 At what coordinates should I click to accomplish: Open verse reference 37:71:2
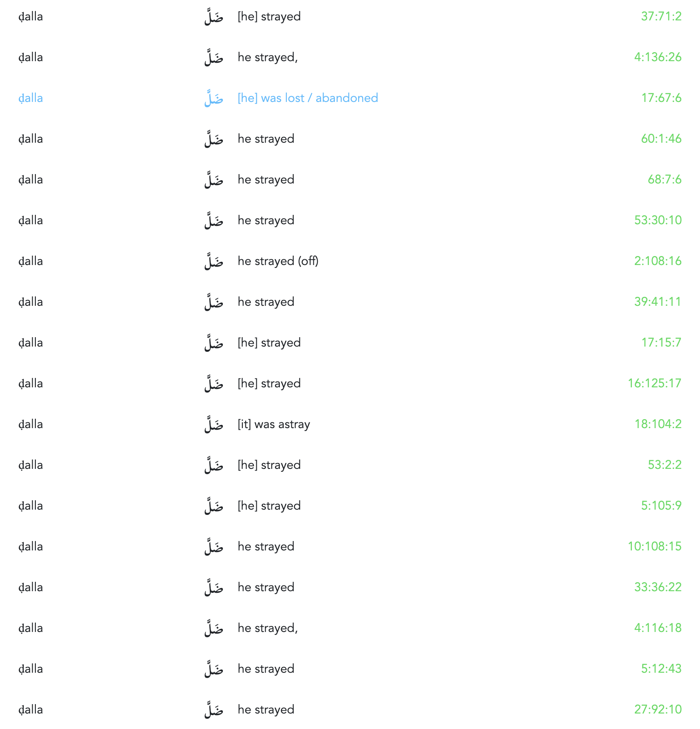pos(661,16)
